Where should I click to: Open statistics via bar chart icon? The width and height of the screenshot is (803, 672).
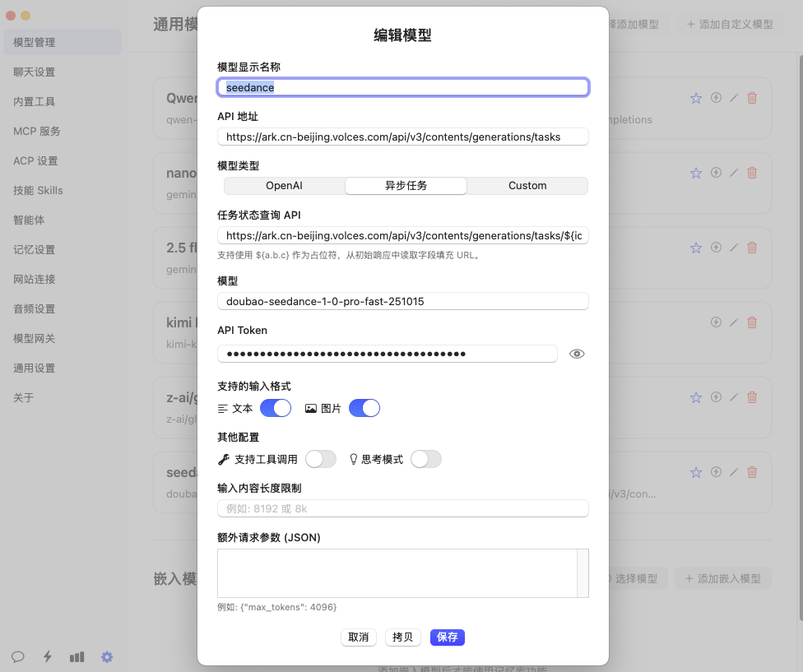77,656
